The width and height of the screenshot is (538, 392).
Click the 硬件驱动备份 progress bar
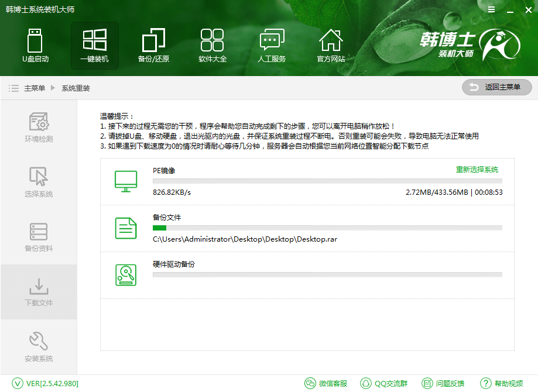coord(327,275)
